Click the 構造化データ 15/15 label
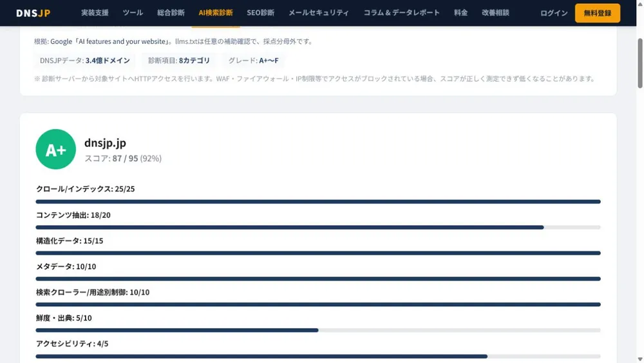 70,240
